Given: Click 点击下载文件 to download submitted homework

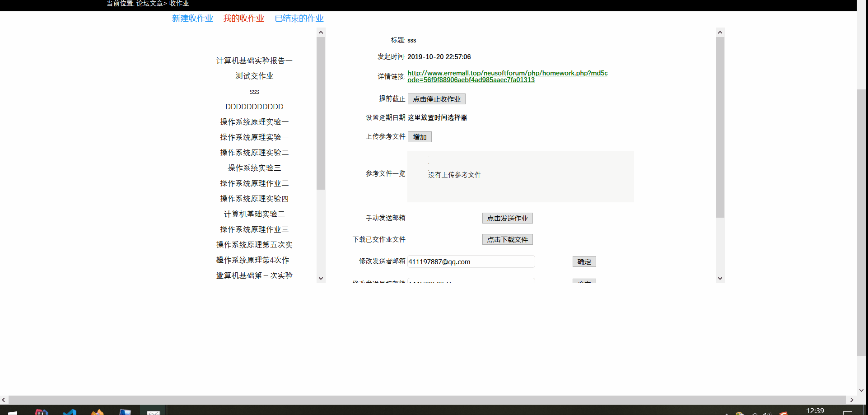Looking at the screenshot, I should click(x=507, y=239).
